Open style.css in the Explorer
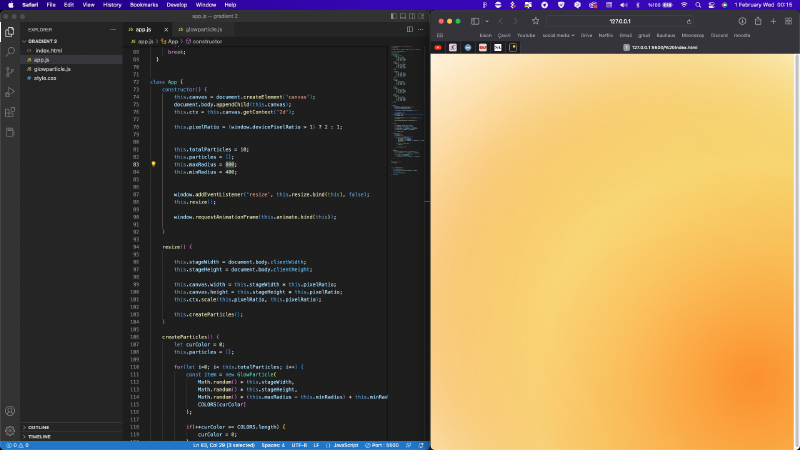The width and height of the screenshot is (800, 450). tap(45, 78)
